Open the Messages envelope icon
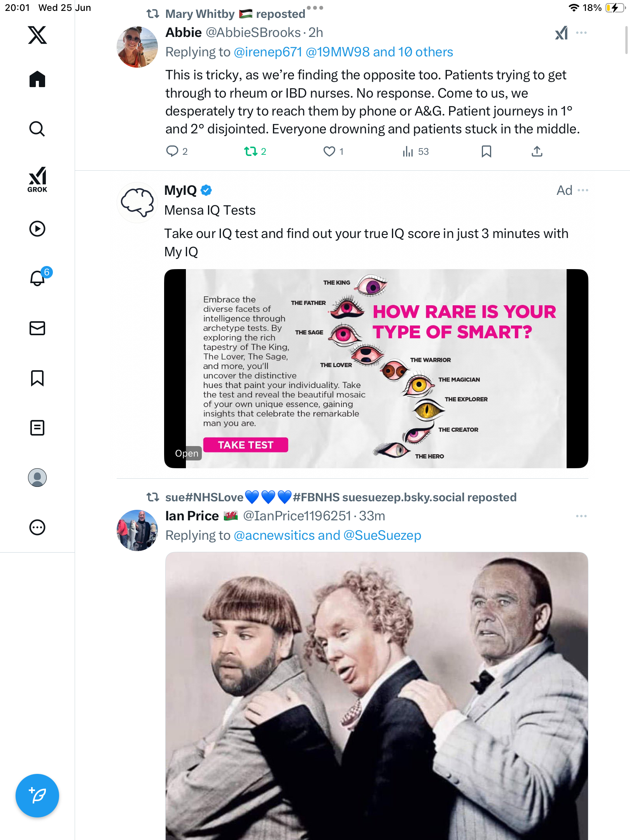630x840 pixels. pyautogui.click(x=37, y=328)
